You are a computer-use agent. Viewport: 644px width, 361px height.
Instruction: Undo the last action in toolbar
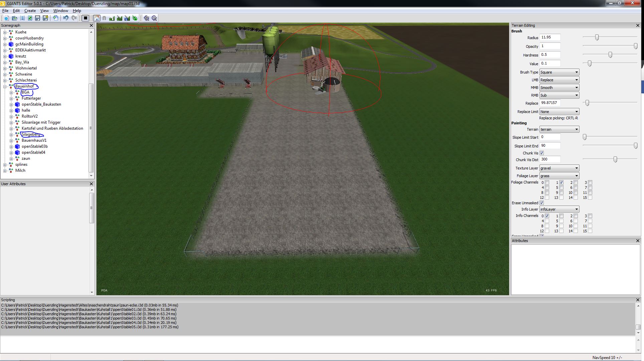pos(66,18)
